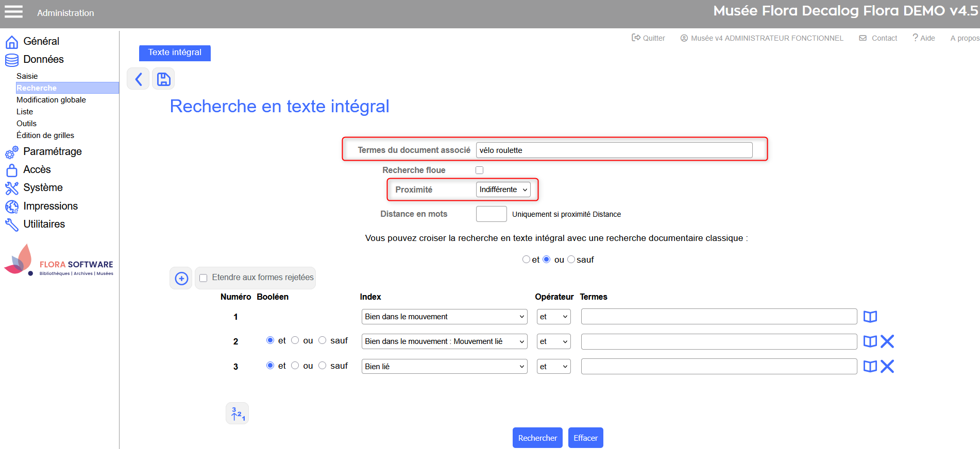
Task: Expand the 'Bien lié' index dropdown
Action: pyautogui.click(x=444, y=367)
